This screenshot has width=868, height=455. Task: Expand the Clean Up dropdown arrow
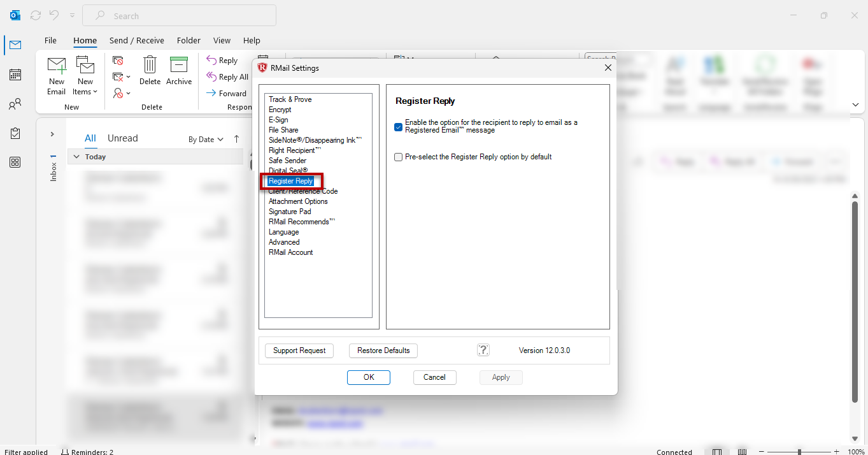tap(128, 77)
